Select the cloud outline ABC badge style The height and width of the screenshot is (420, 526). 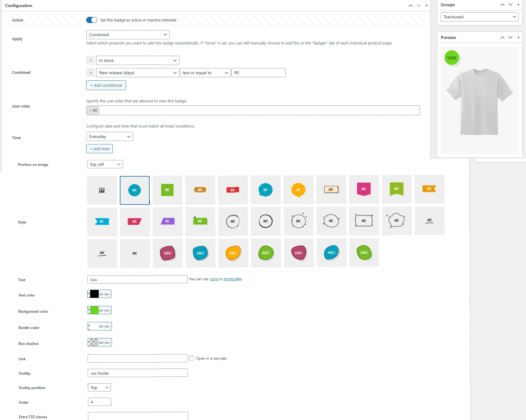click(x=396, y=221)
